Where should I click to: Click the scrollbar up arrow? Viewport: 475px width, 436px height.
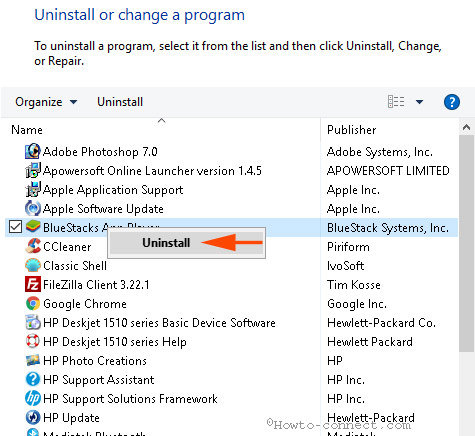[467, 127]
